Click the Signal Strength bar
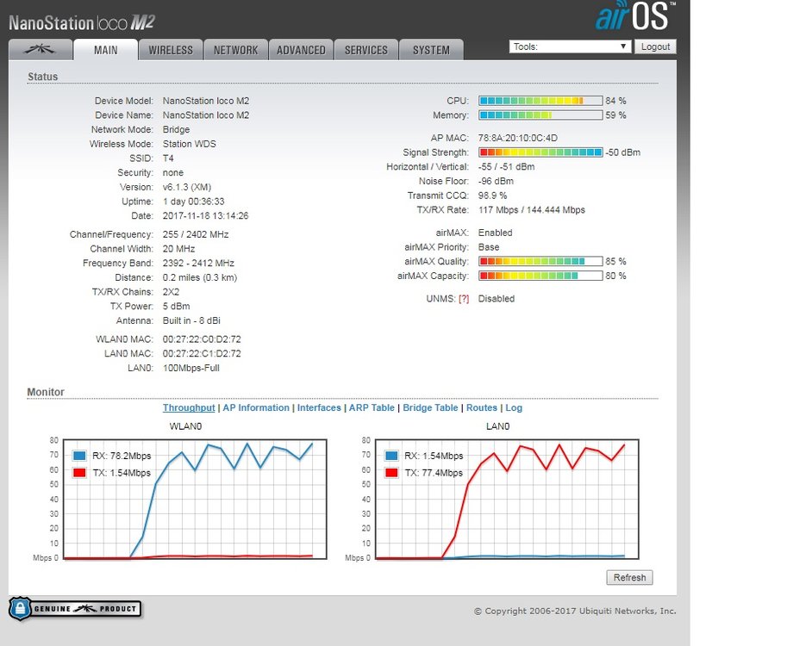 (x=540, y=152)
